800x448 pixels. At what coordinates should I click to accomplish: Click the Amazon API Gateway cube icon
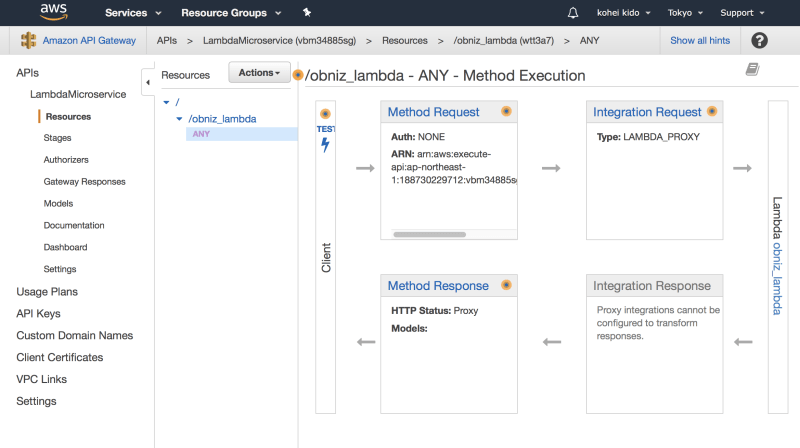[27, 41]
